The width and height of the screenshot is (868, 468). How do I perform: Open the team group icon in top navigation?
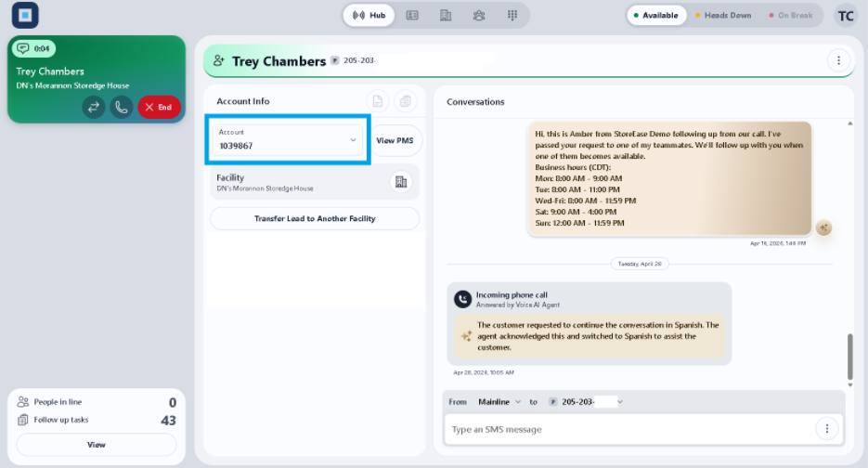[x=479, y=16]
